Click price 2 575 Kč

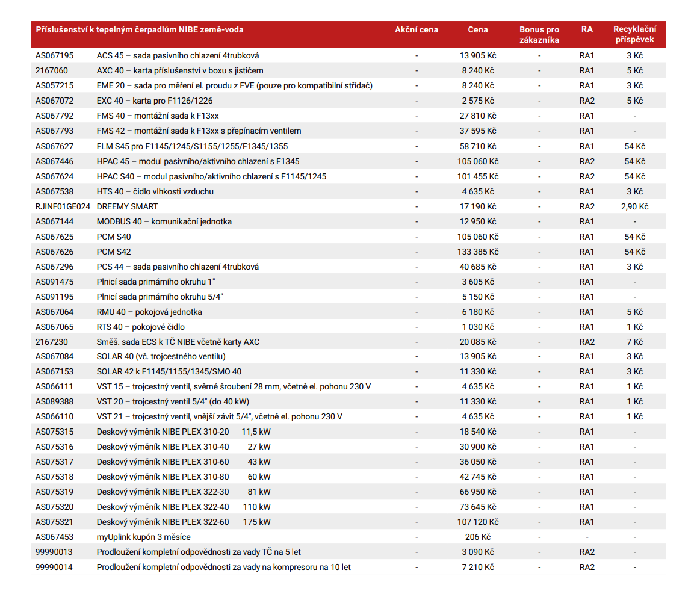coord(478,101)
